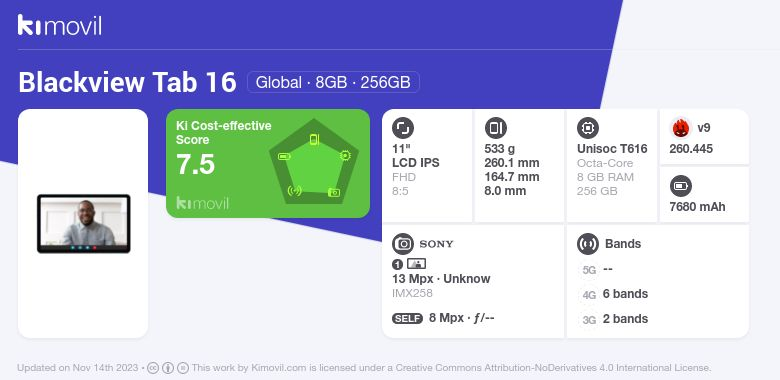Screen dimensions: 780x380
Task: Select the Global · 8GB · 256GB variant tag
Action: [x=333, y=82]
